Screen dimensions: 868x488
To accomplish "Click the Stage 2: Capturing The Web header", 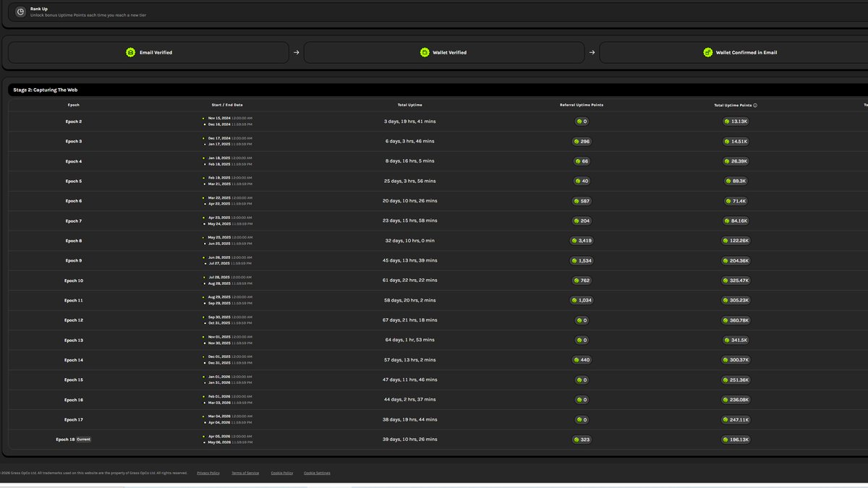I will 46,90.
